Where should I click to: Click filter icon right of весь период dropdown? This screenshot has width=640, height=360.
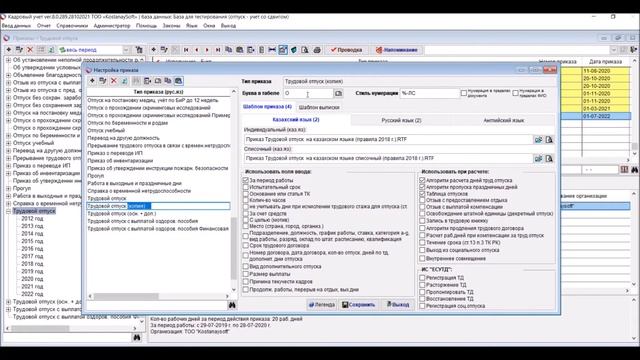139,50
